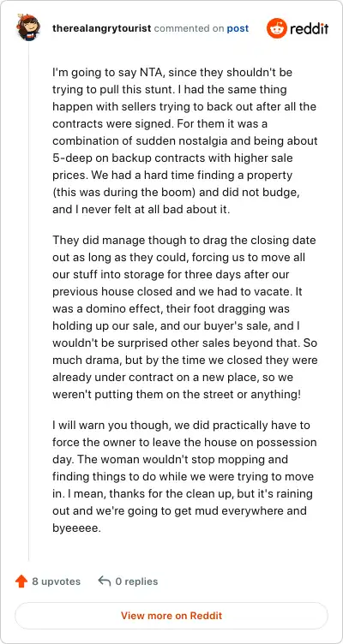Click the line "weren't putting them on the street"
343x644 pixels.
(177, 394)
